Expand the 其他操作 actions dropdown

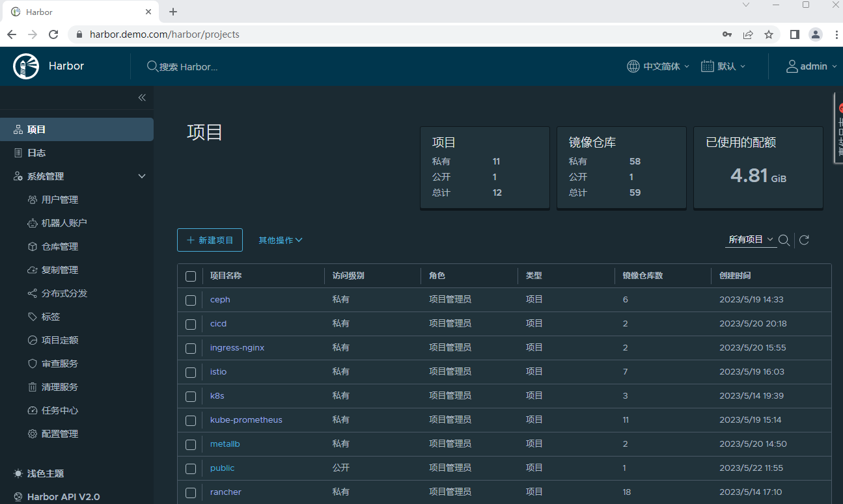click(x=280, y=240)
